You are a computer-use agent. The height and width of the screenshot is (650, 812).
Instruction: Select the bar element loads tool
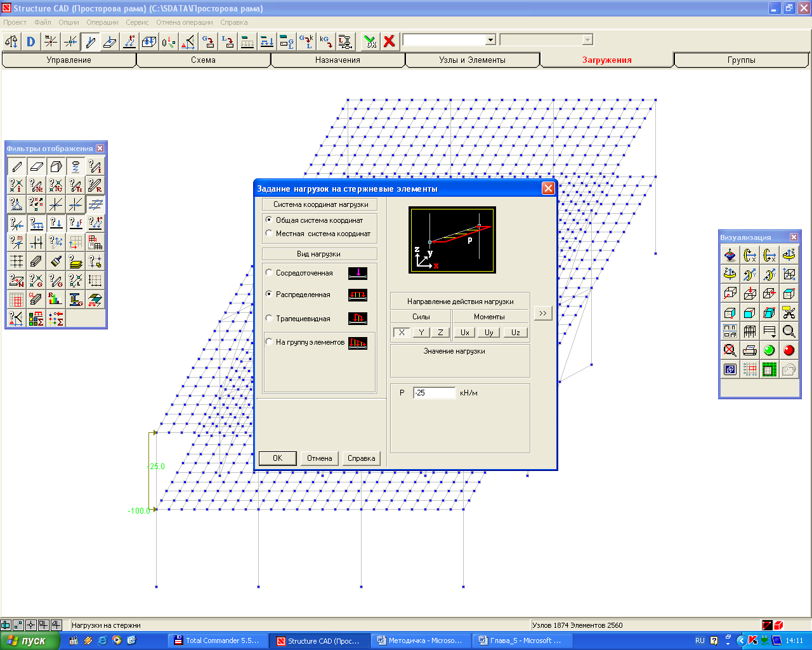pyautogui.click(x=90, y=41)
